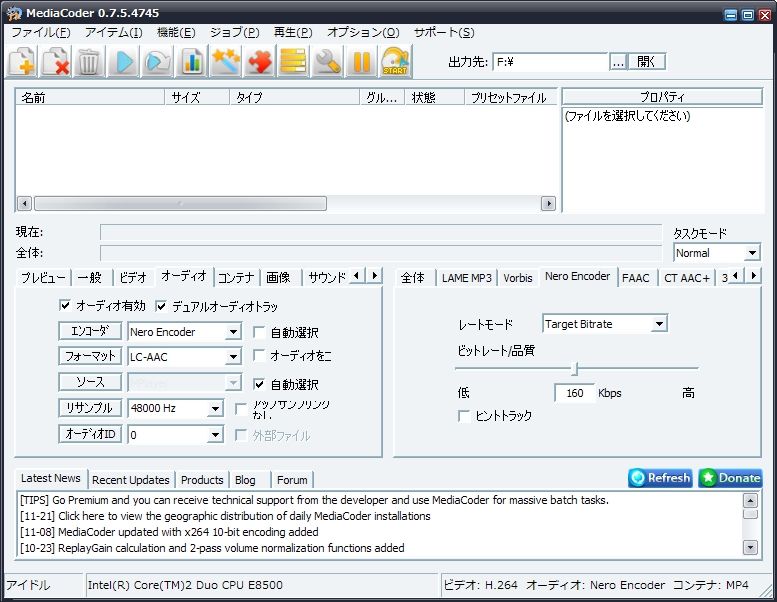Switch to the FAAC tab

click(635, 278)
